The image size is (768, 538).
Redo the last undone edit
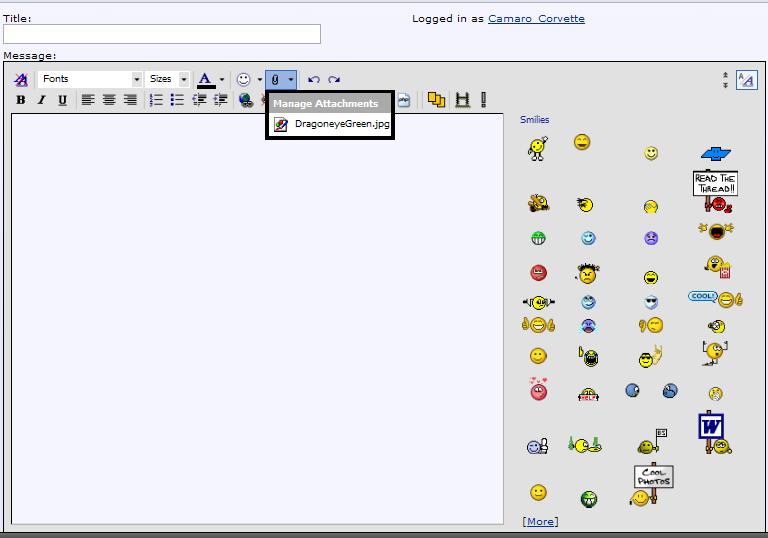pyautogui.click(x=334, y=79)
